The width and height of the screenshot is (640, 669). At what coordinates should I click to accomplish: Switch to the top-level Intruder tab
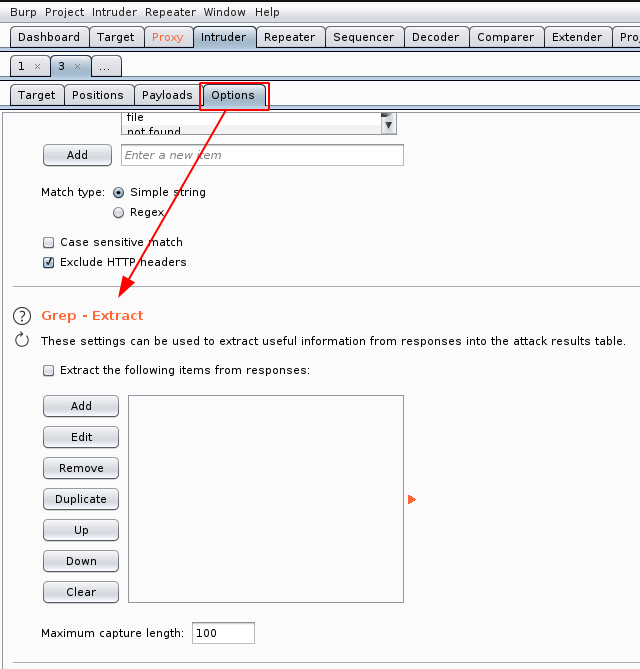(x=224, y=37)
